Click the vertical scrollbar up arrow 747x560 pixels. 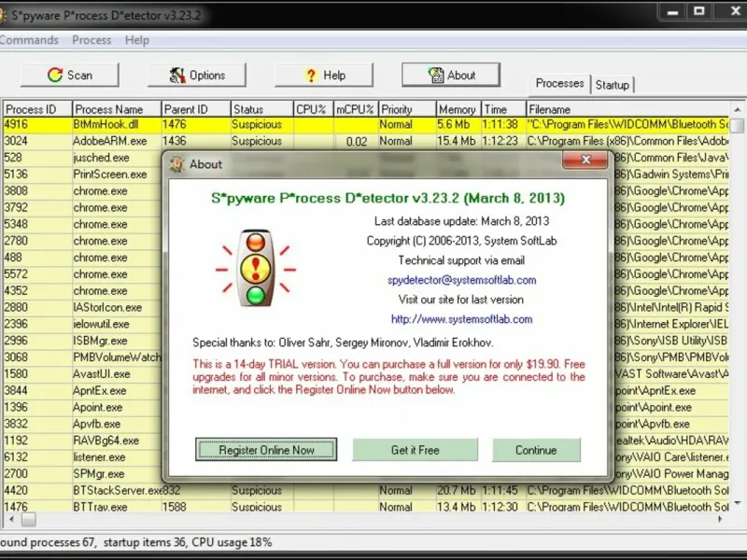click(738, 109)
